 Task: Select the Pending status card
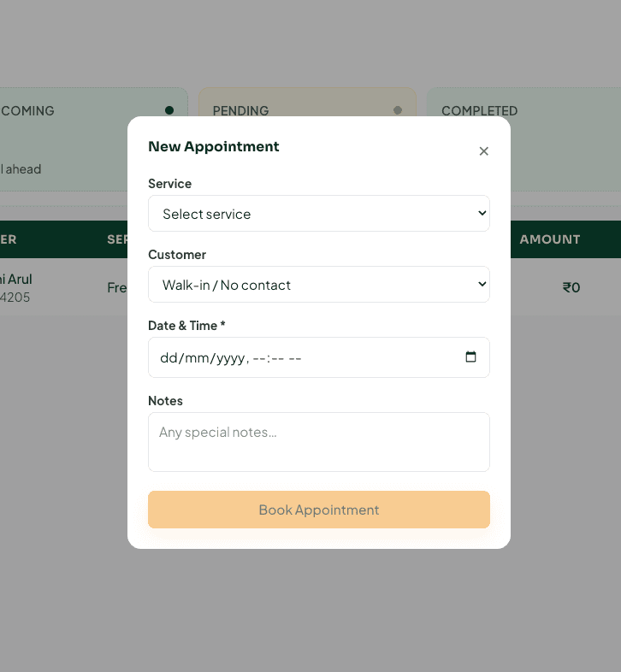point(307,102)
